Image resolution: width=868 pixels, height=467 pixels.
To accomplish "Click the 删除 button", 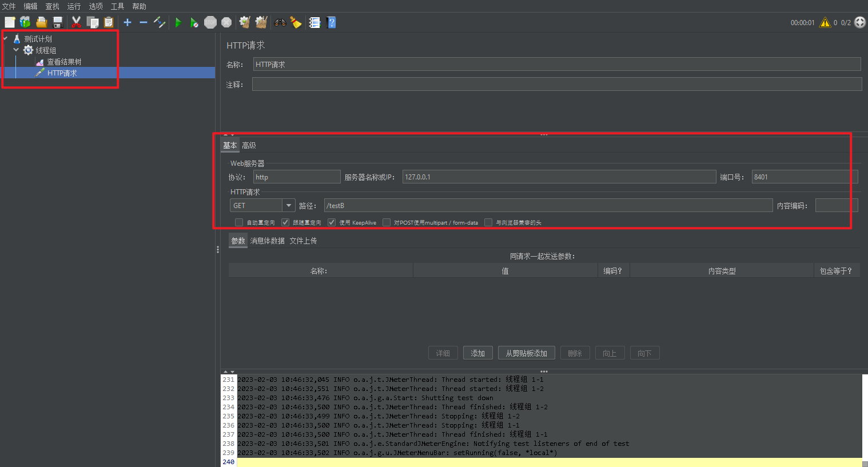I will click(575, 353).
